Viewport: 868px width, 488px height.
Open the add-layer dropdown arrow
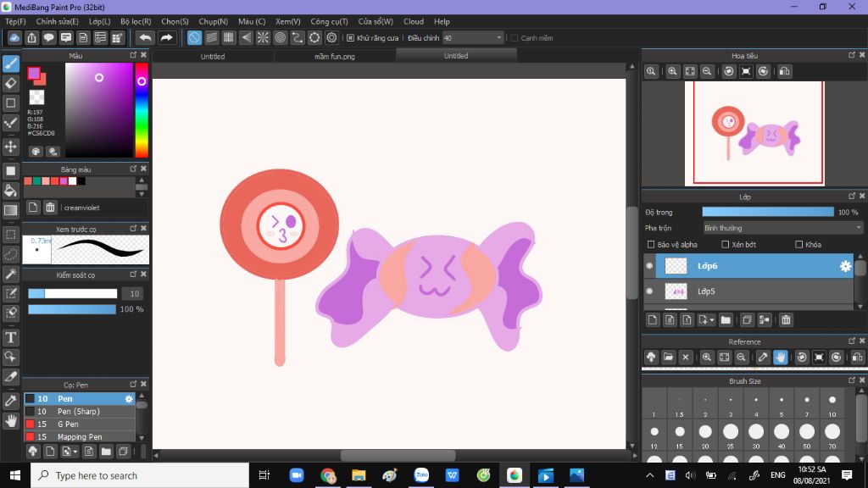pos(712,319)
